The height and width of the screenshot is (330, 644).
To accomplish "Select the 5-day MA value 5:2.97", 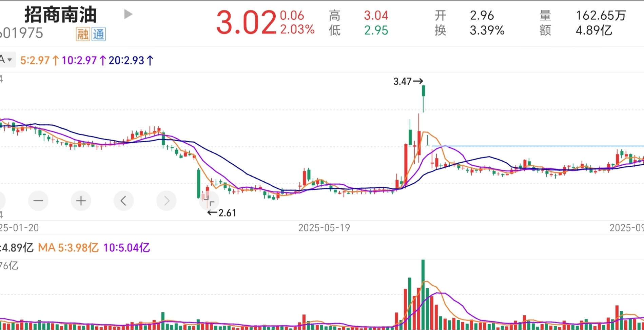I will (x=39, y=60).
